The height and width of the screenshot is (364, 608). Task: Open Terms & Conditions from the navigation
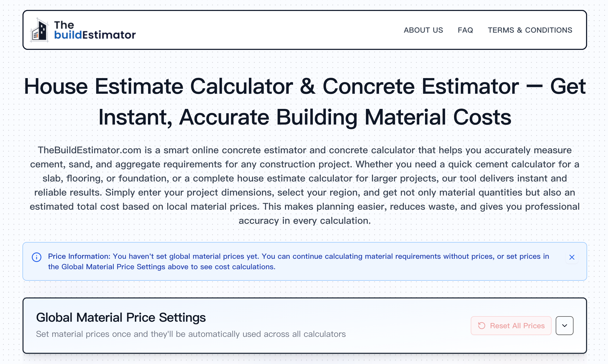[x=530, y=30]
